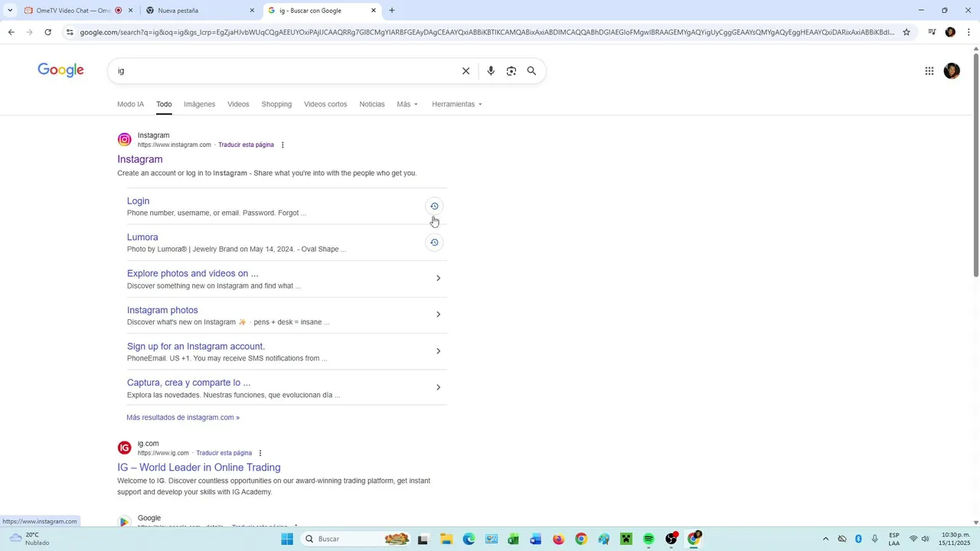
Task: Show hidden icons in system tray
Action: [825, 539]
